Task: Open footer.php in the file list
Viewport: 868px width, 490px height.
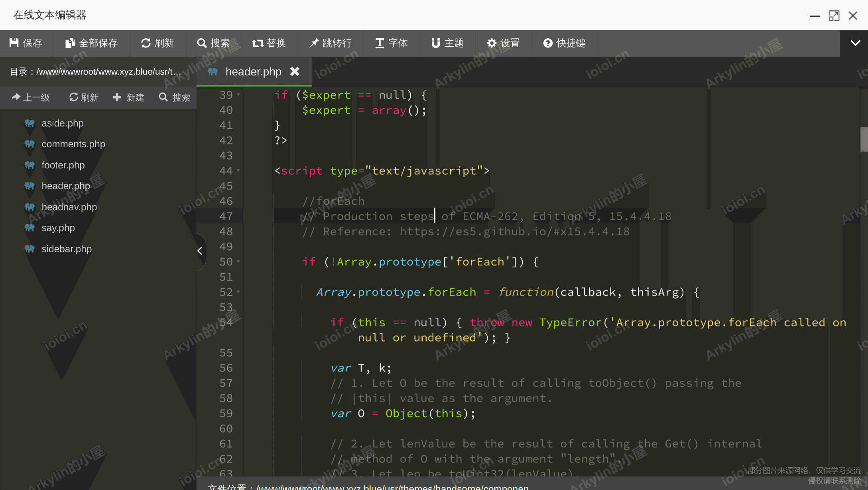Action: coord(63,165)
